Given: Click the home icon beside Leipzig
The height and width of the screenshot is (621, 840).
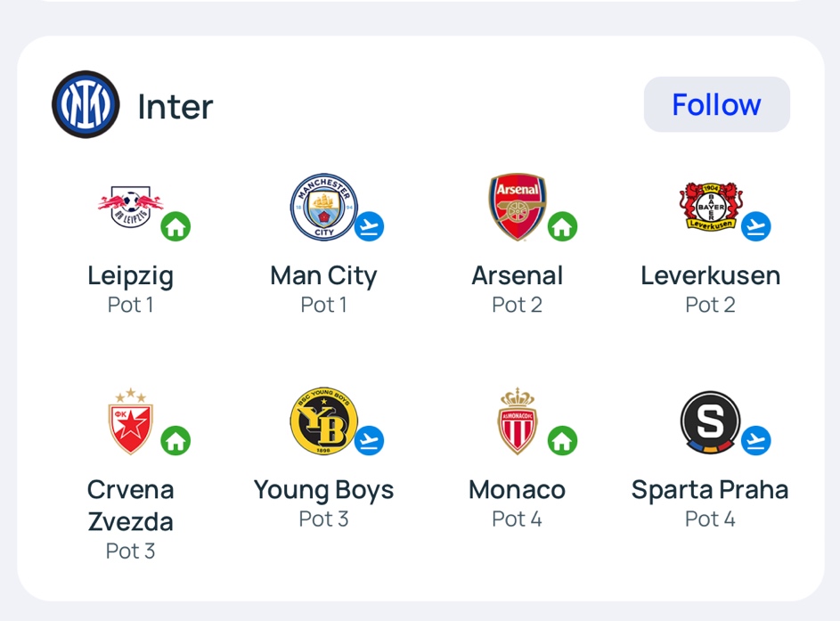Looking at the screenshot, I should [175, 226].
